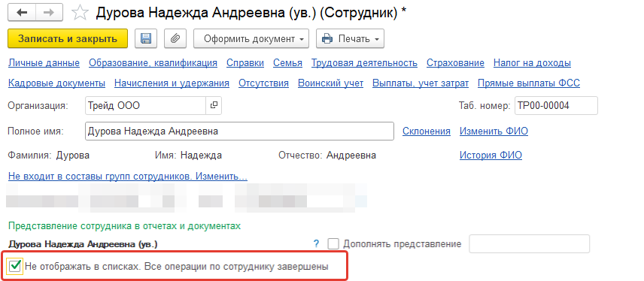
Task: Click heading Представление сотрудника в отчетах
Action: [x=124, y=226]
